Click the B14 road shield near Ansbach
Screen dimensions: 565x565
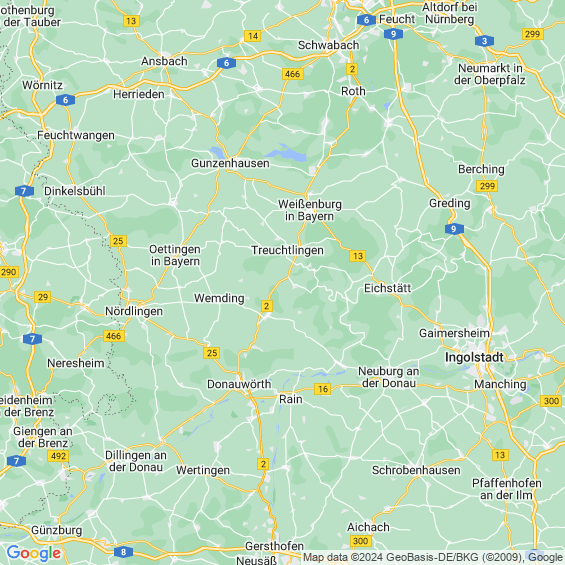[x=253, y=36]
